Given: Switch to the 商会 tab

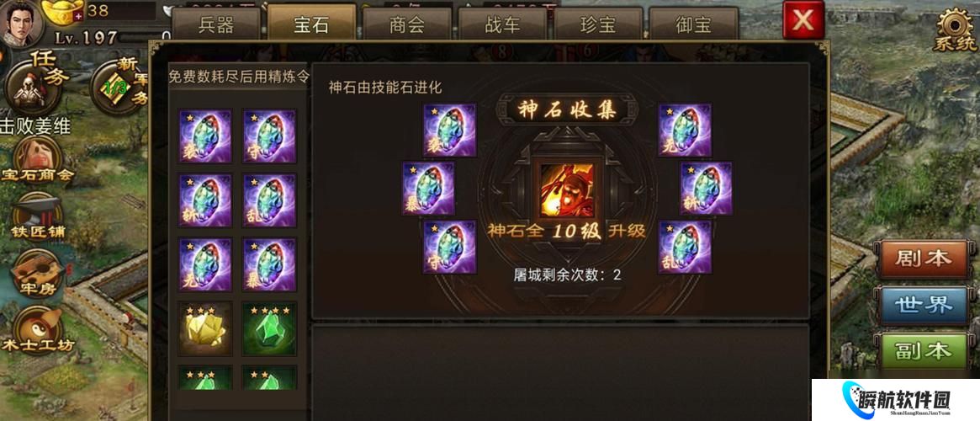Looking at the screenshot, I should click(407, 24).
